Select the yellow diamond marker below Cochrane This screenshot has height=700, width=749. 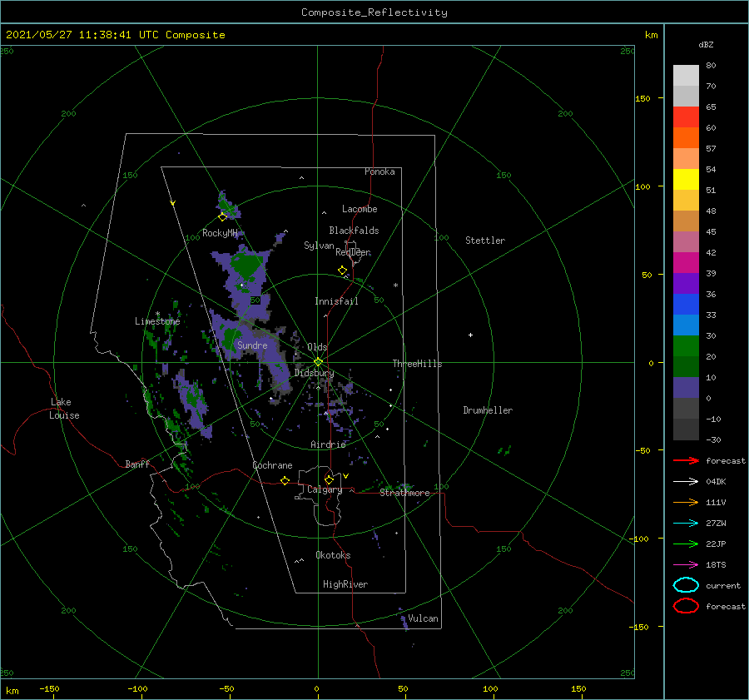[285, 481]
